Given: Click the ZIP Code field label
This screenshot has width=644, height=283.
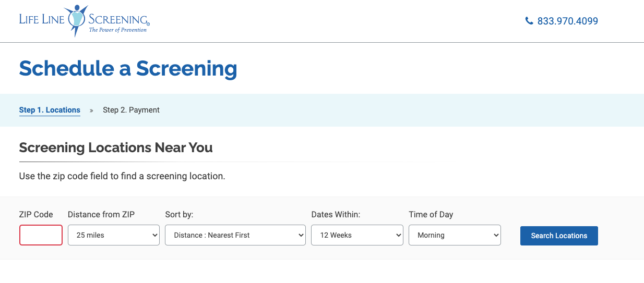Looking at the screenshot, I should coord(36,214).
